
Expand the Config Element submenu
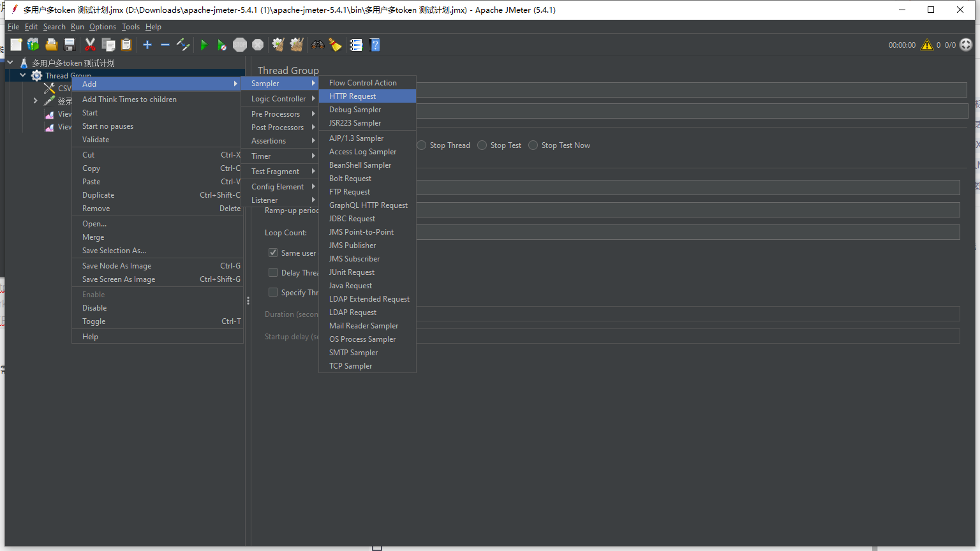point(279,187)
